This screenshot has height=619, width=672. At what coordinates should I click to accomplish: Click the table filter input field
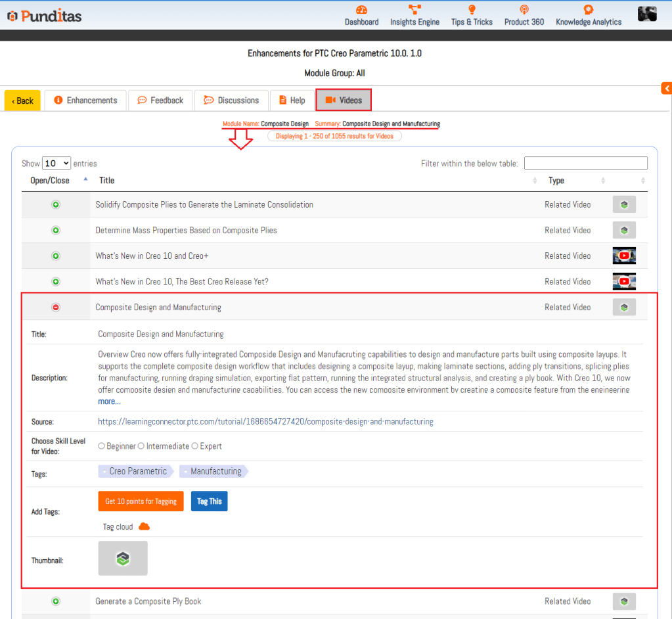[585, 163]
